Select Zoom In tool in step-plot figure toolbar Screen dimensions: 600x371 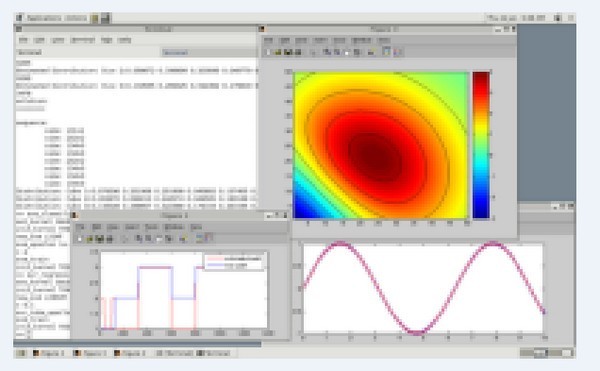139,239
